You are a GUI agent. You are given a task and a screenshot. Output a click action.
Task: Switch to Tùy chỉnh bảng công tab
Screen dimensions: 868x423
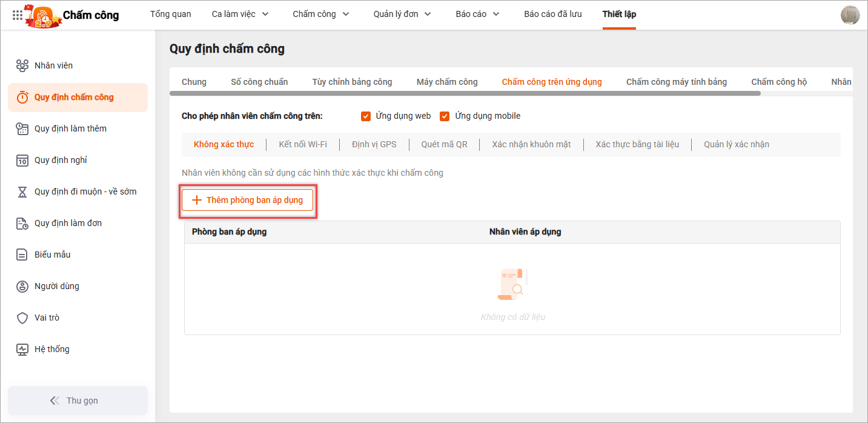coord(352,82)
